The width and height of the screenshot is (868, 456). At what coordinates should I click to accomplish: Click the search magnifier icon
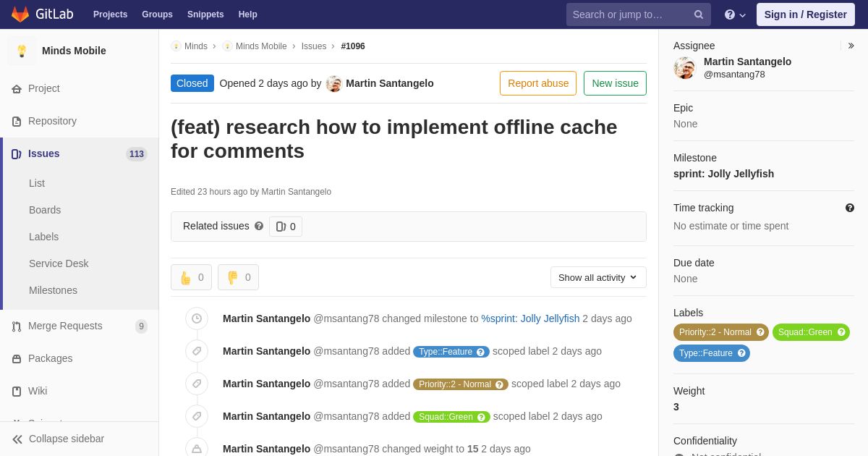[x=699, y=14]
